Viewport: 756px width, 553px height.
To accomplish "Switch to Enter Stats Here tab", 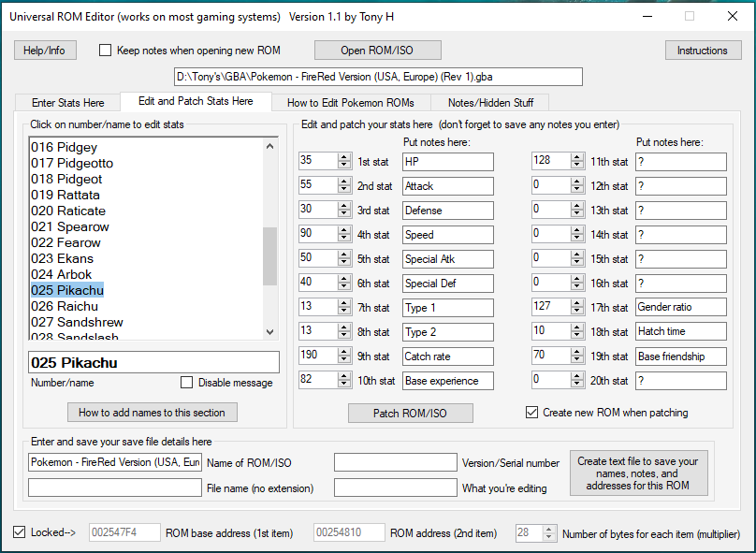I will tap(67, 103).
